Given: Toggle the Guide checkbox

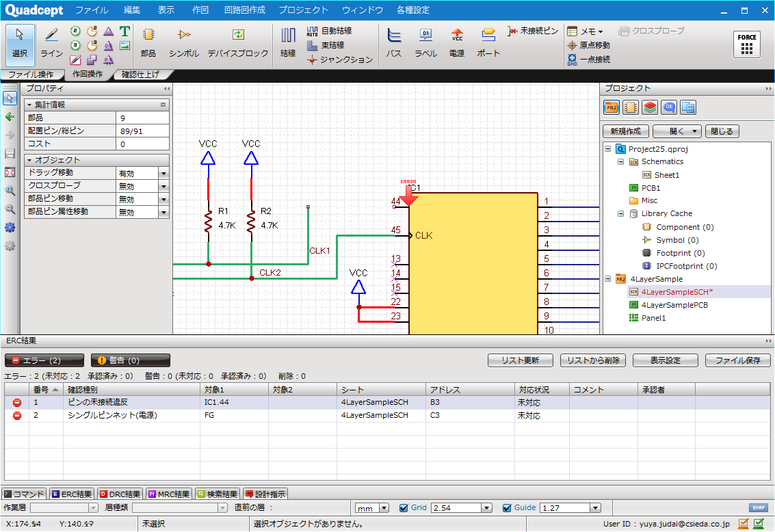Looking at the screenshot, I should 507,508.
